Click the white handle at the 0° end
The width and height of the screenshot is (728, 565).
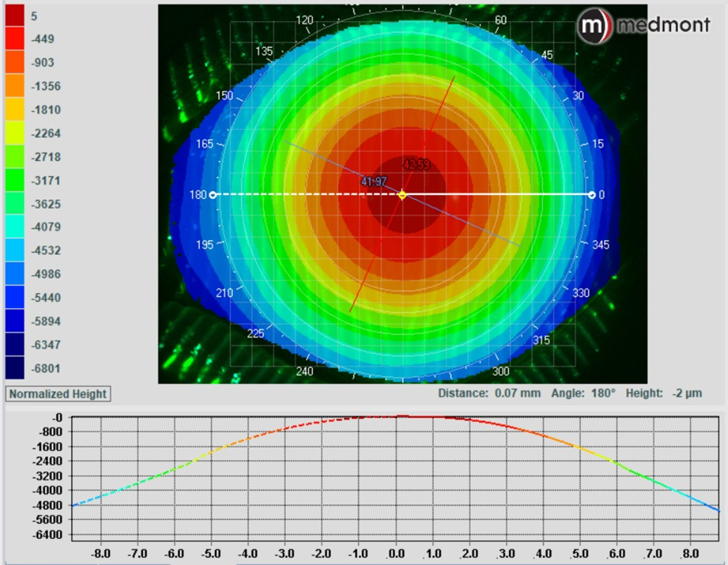point(591,195)
